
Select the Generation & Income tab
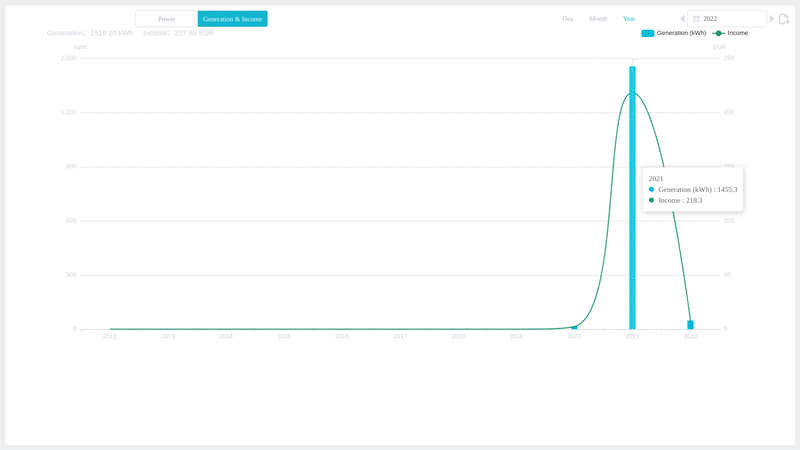[x=232, y=19]
